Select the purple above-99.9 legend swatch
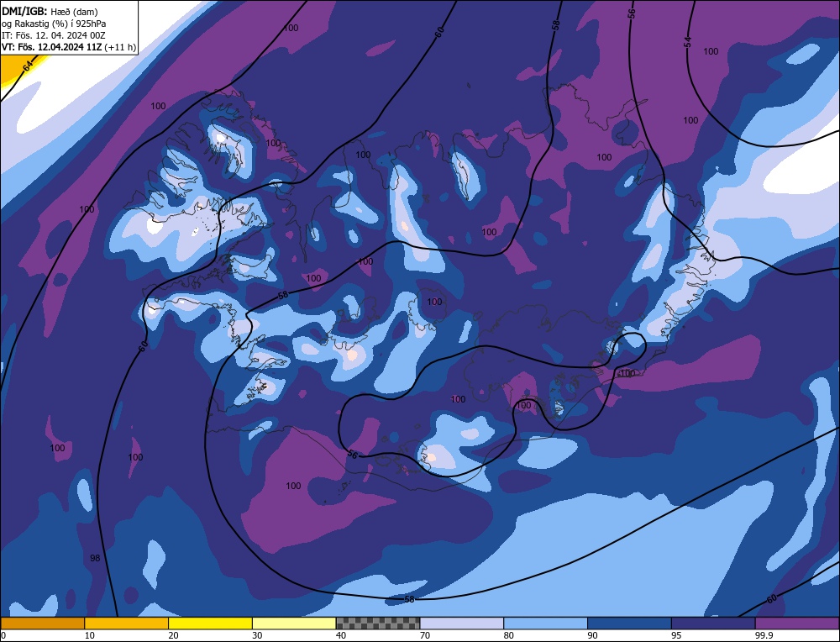 click(x=797, y=624)
